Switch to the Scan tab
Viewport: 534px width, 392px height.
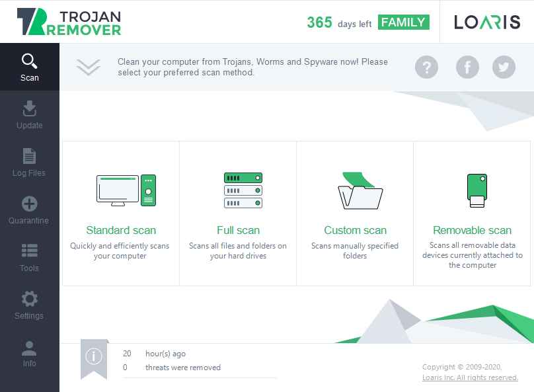tap(30, 67)
